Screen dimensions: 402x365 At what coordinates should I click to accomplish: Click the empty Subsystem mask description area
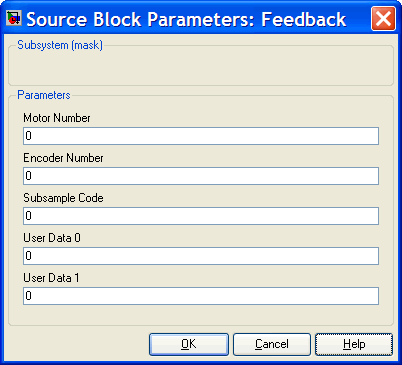[201, 67]
